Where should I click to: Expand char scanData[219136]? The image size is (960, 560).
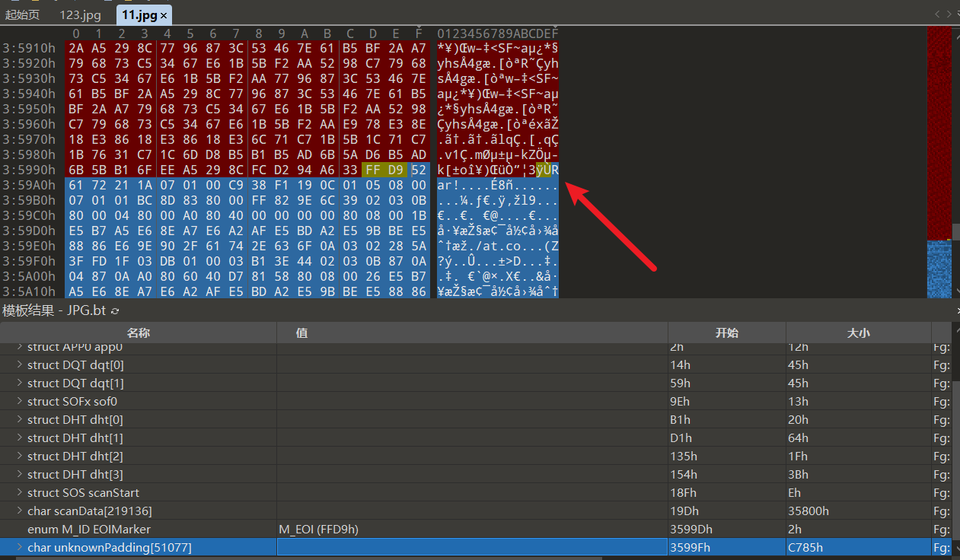pos(20,511)
